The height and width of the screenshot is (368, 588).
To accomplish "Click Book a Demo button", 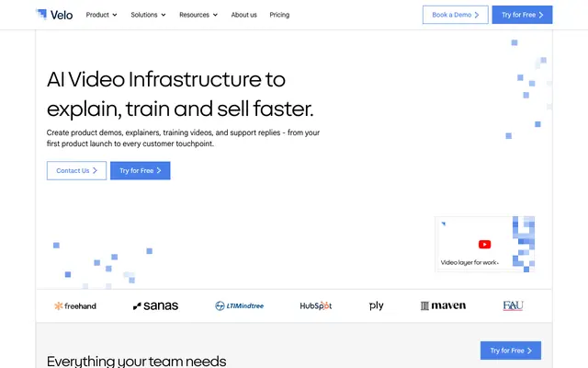I will coord(456,15).
